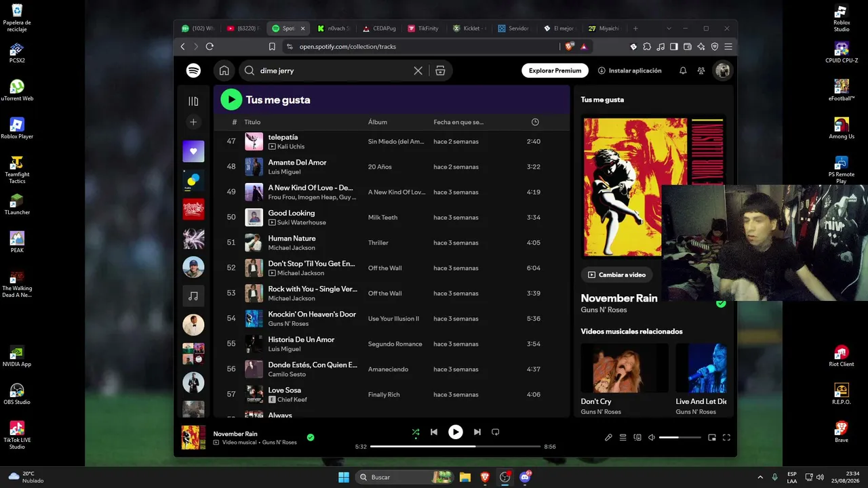Select the track 'Human Nature'
The image size is (868, 488).
(292, 239)
